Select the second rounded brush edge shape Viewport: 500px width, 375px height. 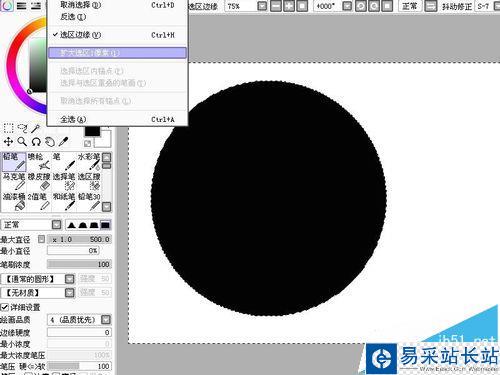click(x=82, y=225)
